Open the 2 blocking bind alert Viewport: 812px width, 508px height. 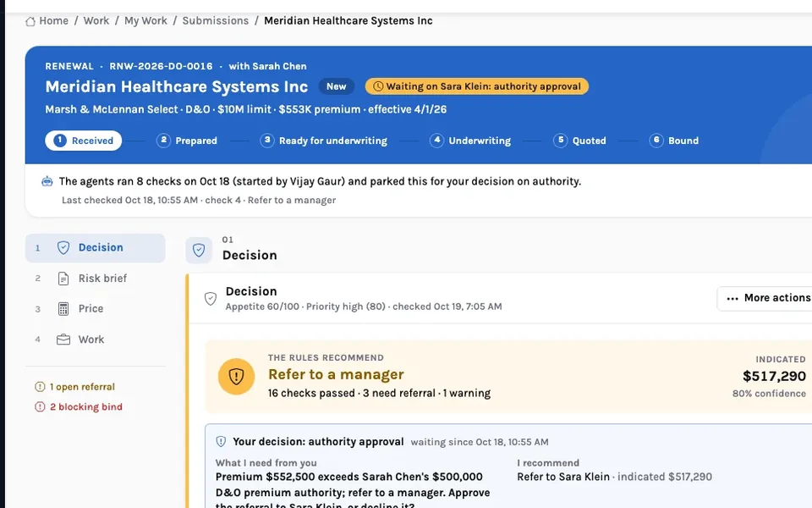79,407
